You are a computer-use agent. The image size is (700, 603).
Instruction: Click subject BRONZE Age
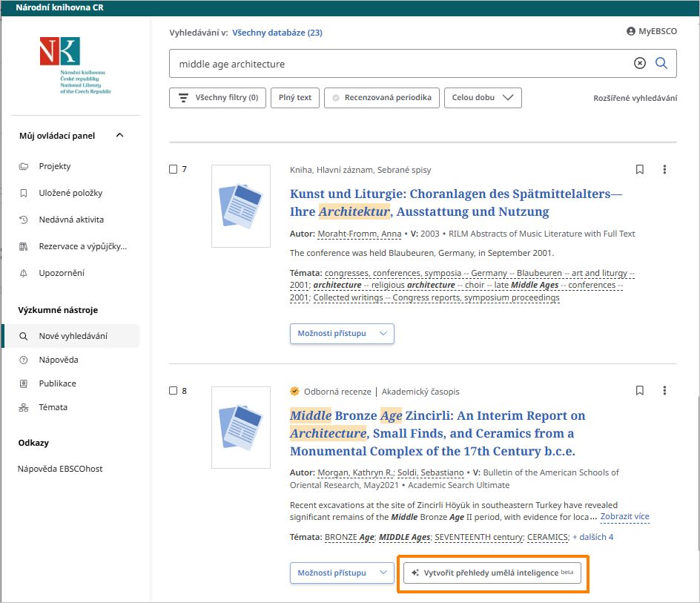pos(349,537)
